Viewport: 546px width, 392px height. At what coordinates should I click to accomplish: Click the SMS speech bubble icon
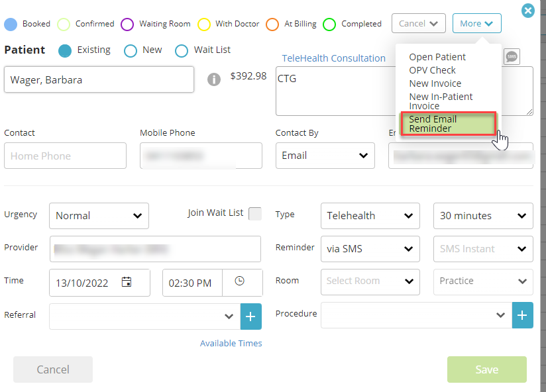[512, 57]
